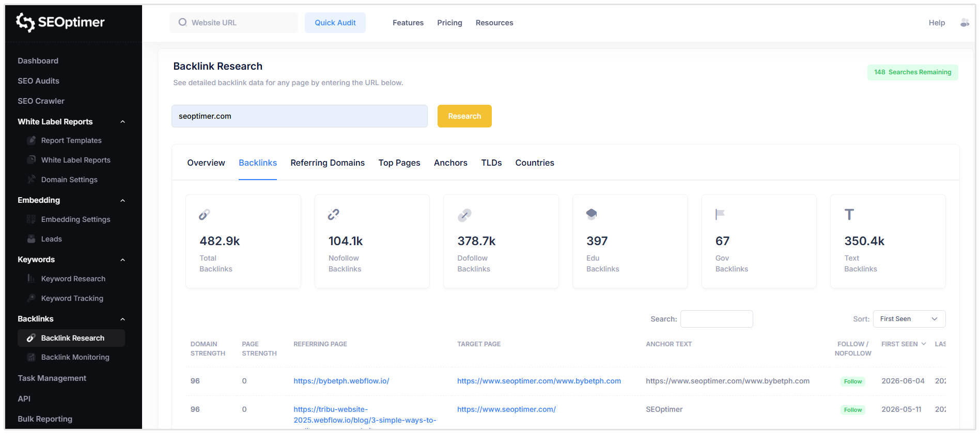Click the Gov Backlinks flag icon
The image size is (980, 434).
point(720,214)
